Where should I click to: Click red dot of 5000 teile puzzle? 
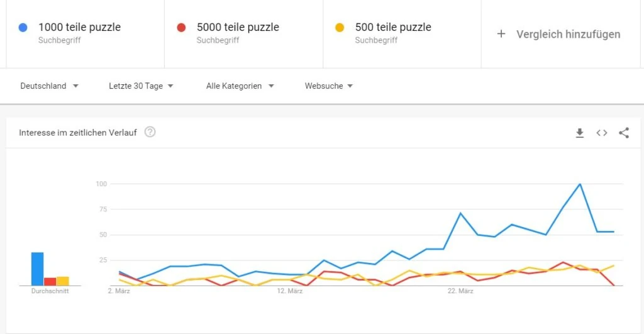pyautogui.click(x=181, y=28)
